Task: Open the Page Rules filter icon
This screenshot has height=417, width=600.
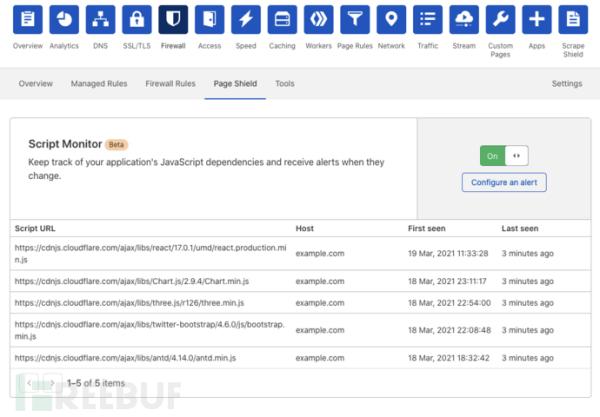Action: [x=354, y=19]
